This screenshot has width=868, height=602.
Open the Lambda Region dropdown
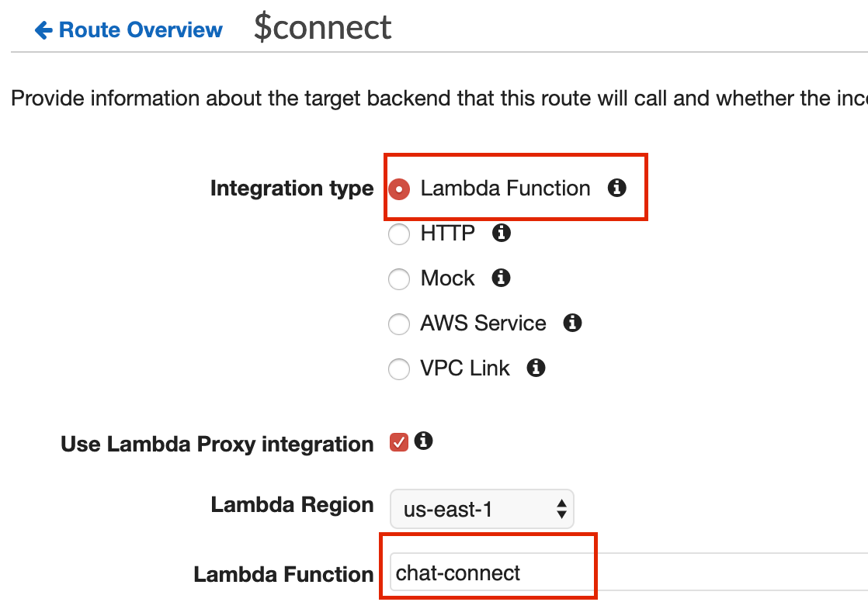481,509
